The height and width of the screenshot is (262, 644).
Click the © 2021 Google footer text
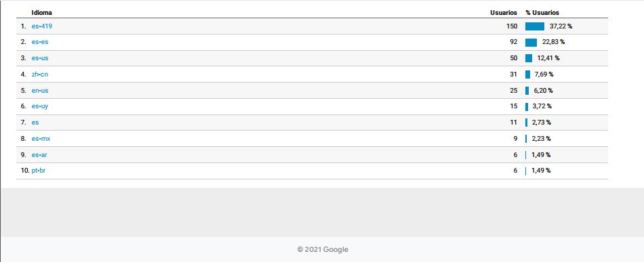click(x=323, y=249)
